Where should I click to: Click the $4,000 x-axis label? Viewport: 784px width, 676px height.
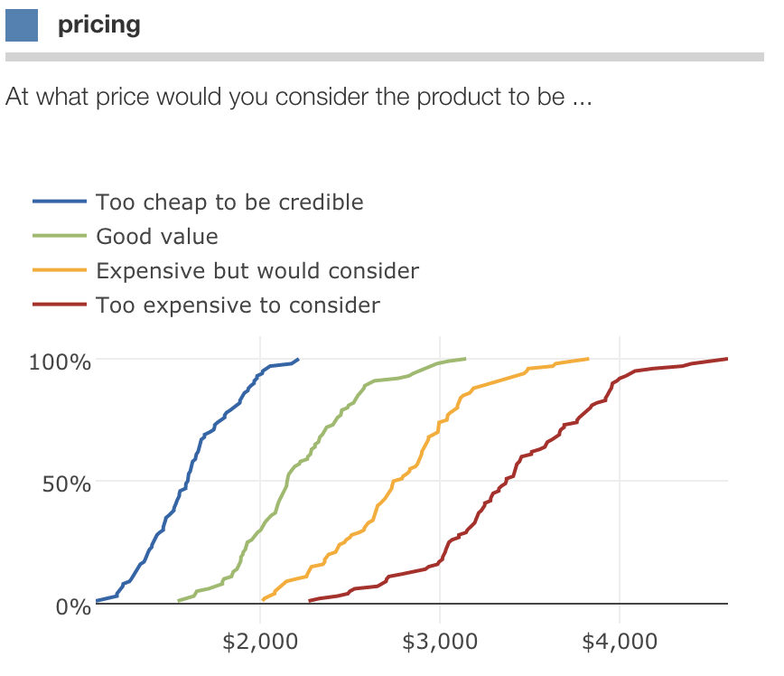point(620,642)
